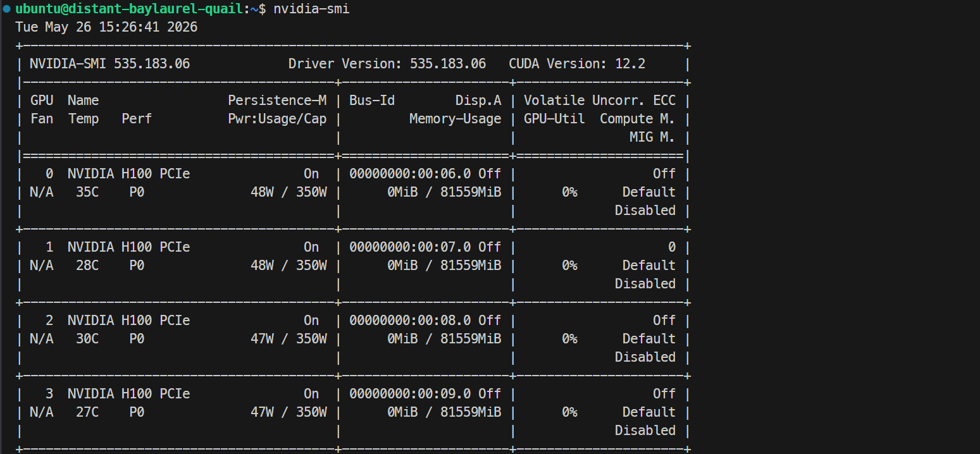This screenshot has width=980, height=454.
Task: Click the 'NVIDIA-SMI 535.183.06' version text
Action: coord(109,64)
